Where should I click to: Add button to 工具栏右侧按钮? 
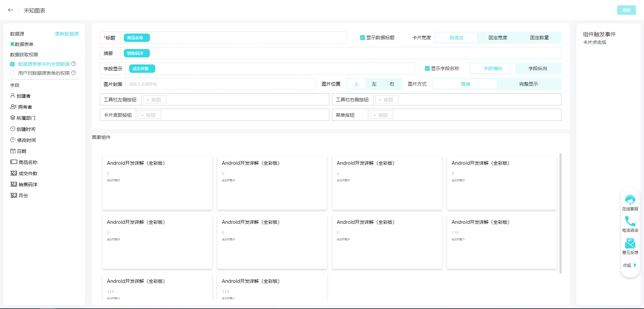tap(387, 100)
